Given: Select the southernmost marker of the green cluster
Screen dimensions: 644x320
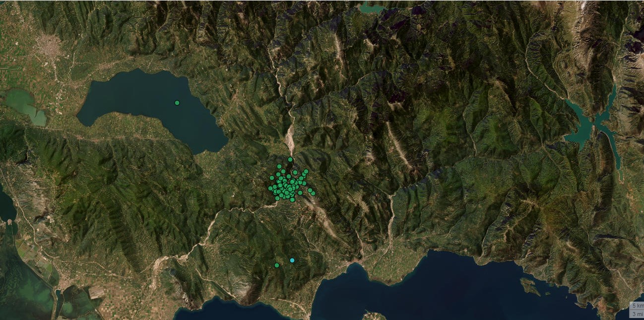Looking at the screenshot, I should pyautogui.click(x=292, y=200).
